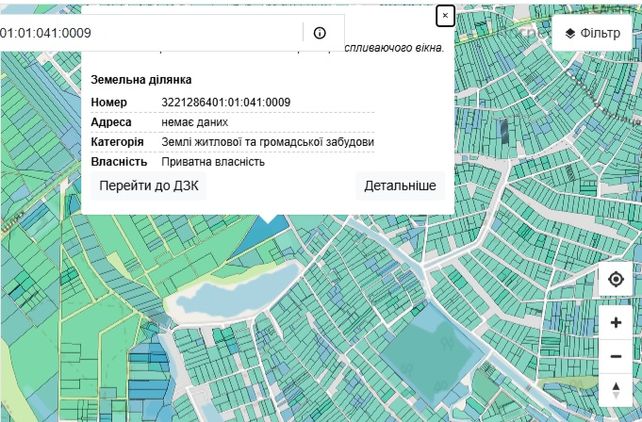The height and width of the screenshot is (422, 642).
Task: Click the Власність value Приватна власність
Action: [213, 162]
